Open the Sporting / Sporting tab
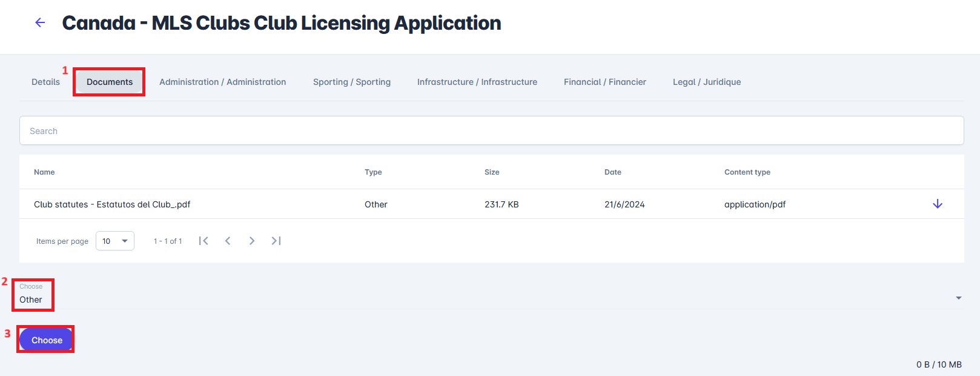 pos(351,82)
